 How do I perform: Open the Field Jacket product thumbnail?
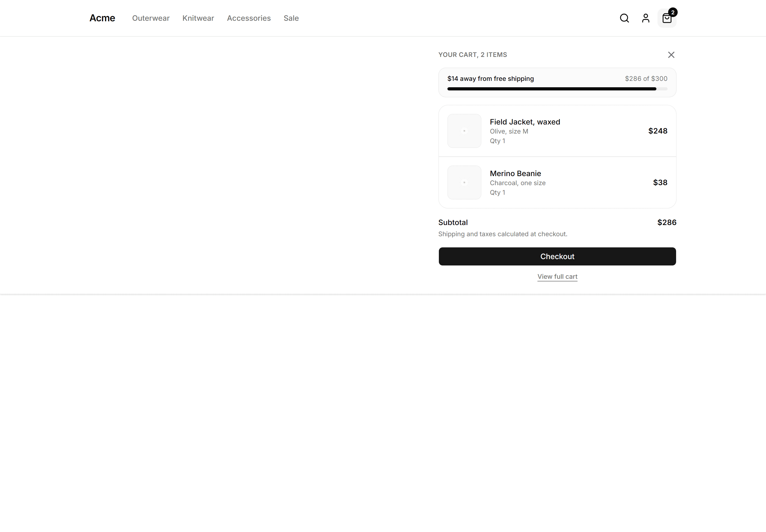(x=464, y=131)
